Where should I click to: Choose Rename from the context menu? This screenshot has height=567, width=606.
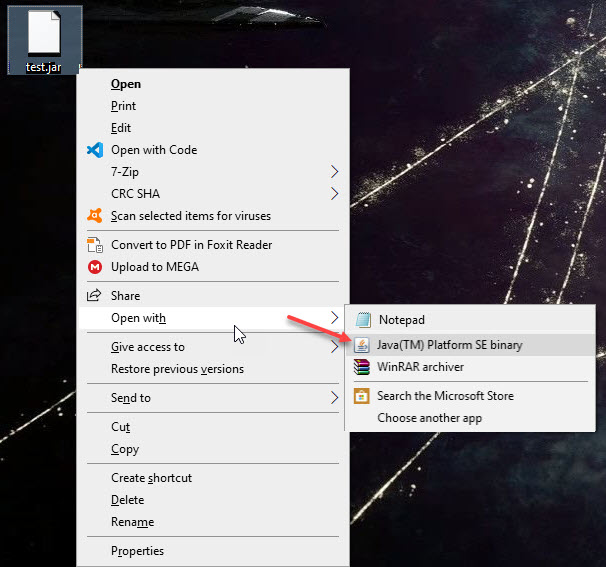[213, 522]
